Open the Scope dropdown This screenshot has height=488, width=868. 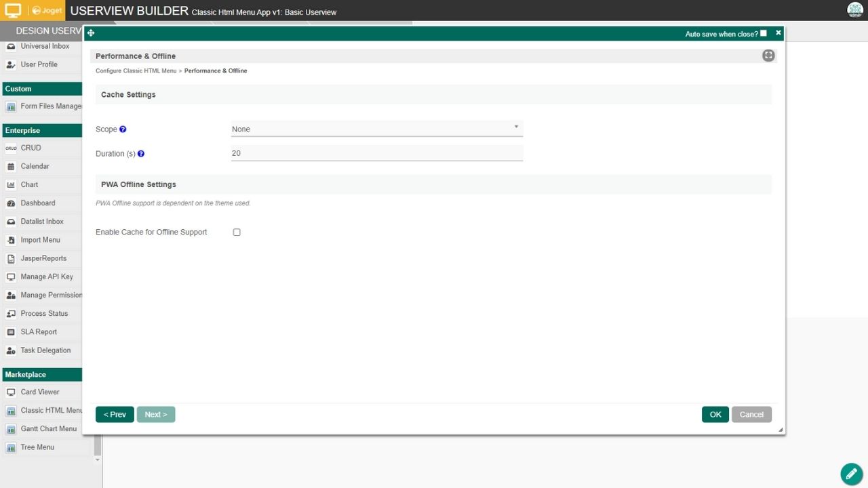click(376, 129)
